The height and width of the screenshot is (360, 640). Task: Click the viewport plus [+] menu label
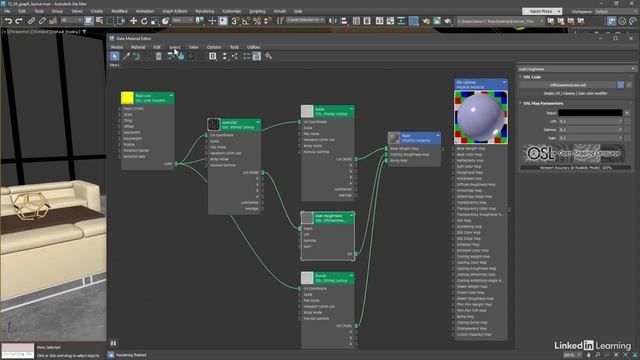(x=4, y=31)
